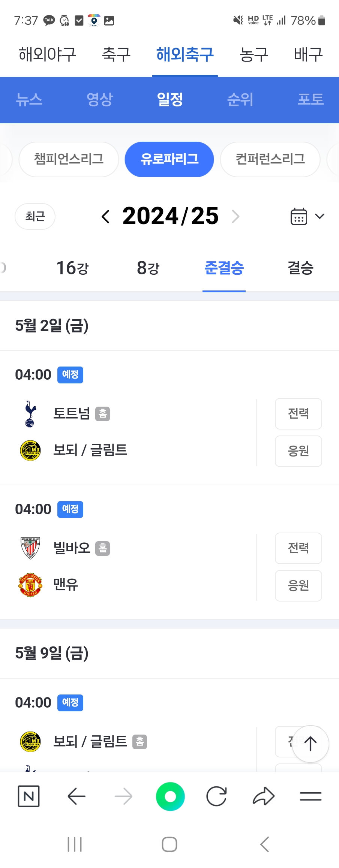Go back with browser back arrow

[76, 796]
